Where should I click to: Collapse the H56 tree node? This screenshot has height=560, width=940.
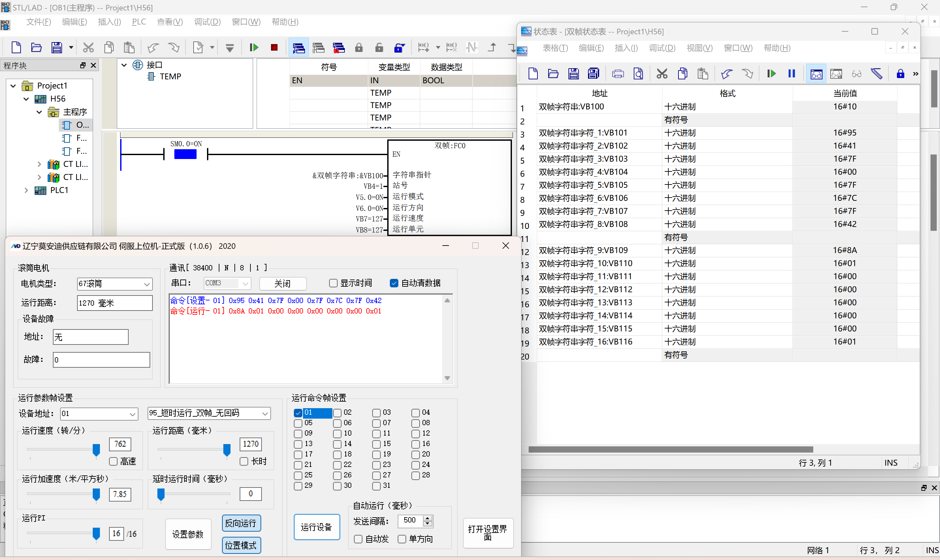[26, 99]
